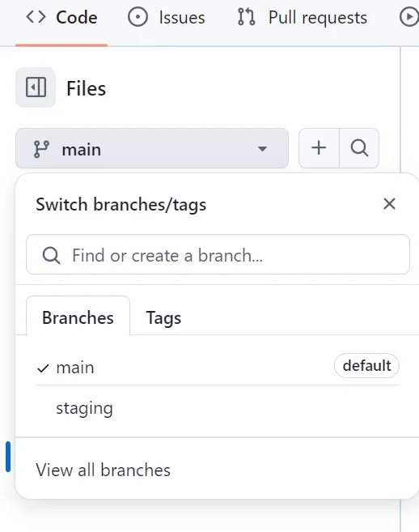Click the Issues circle icon
This screenshot has height=532, width=419.
[x=138, y=17]
